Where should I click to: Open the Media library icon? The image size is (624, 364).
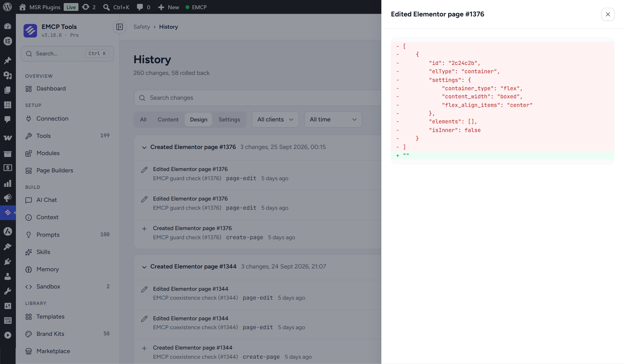point(8,75)
